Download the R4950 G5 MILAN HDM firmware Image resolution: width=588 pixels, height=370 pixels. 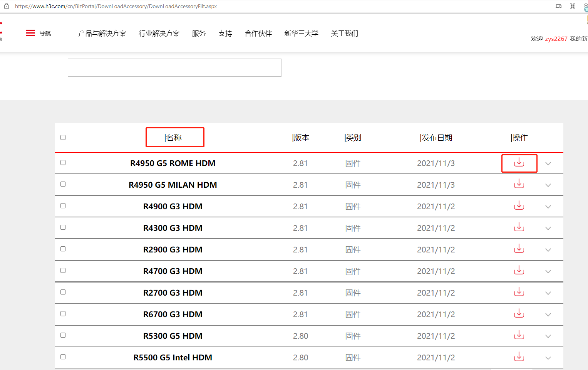click(x=519, y=184)
